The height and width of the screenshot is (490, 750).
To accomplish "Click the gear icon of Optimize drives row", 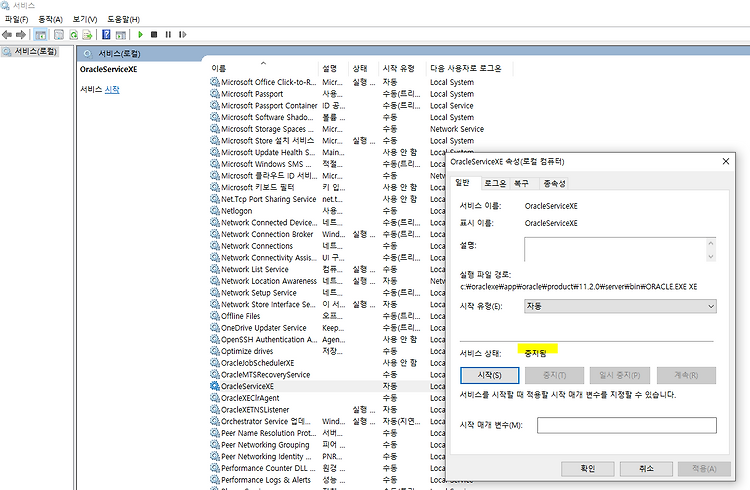I will tap(214, 351).
